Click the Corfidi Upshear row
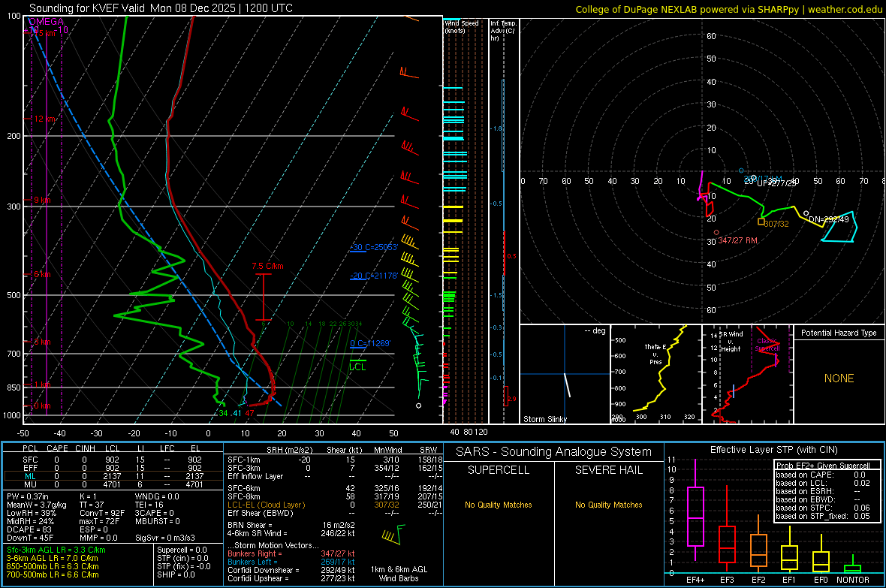The width and height of the screenshot is (886, 588). (x=291, y=578)
